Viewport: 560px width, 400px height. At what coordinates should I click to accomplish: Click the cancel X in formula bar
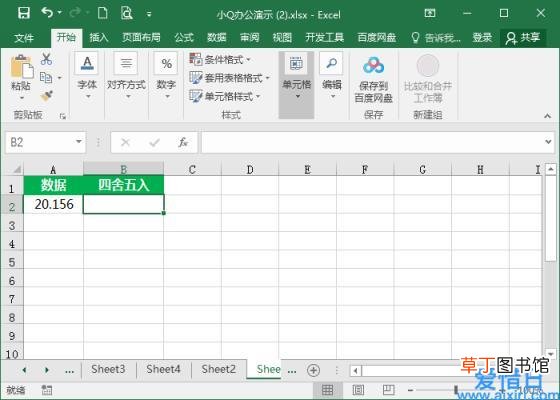coord(125,142)
